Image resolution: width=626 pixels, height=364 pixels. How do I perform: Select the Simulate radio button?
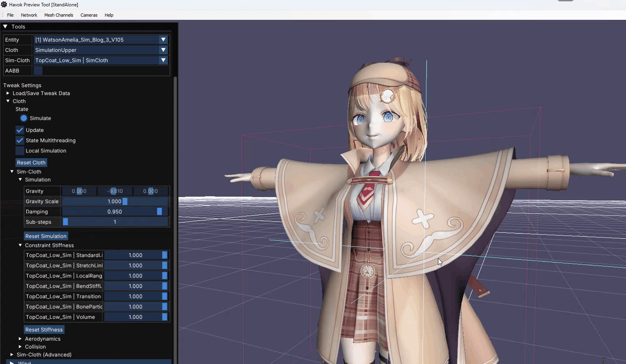pos(24,118)
